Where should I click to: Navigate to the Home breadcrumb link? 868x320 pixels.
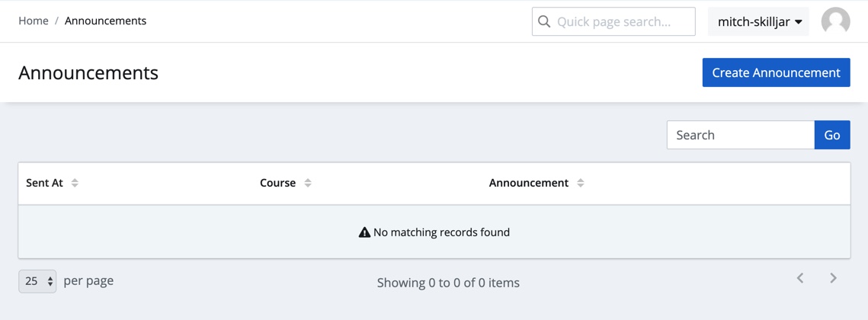click(x=34, y=21)
